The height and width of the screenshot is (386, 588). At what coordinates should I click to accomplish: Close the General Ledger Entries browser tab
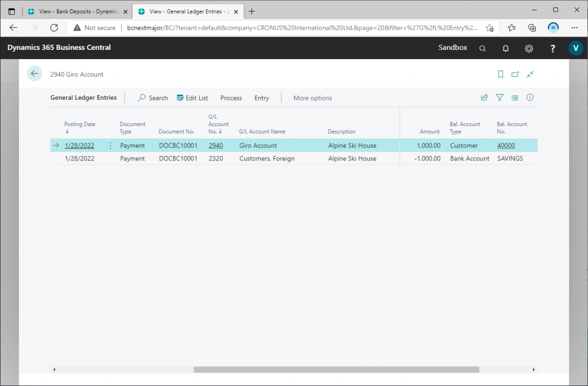[236, 11]
